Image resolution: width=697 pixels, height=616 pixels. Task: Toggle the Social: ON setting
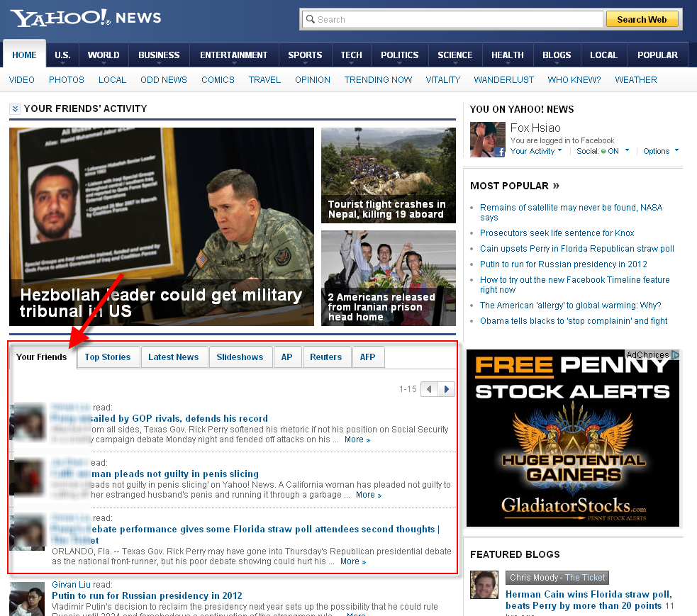602,151
